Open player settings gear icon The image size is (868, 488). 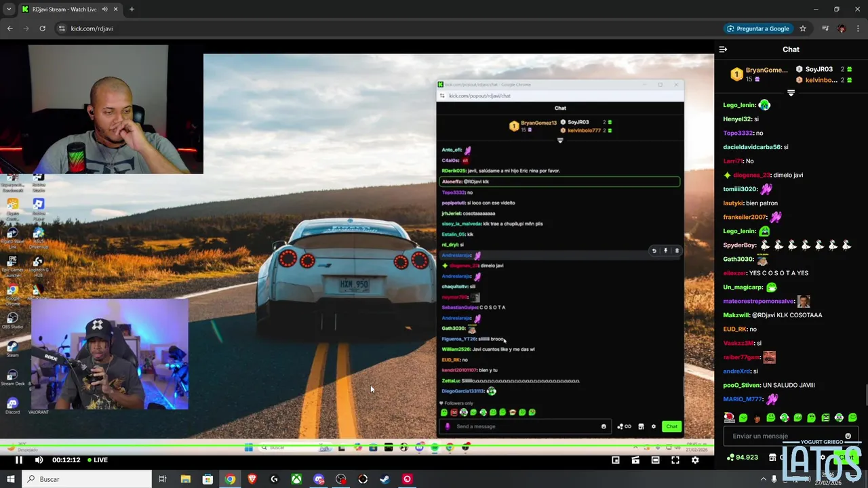pos(695,460)
